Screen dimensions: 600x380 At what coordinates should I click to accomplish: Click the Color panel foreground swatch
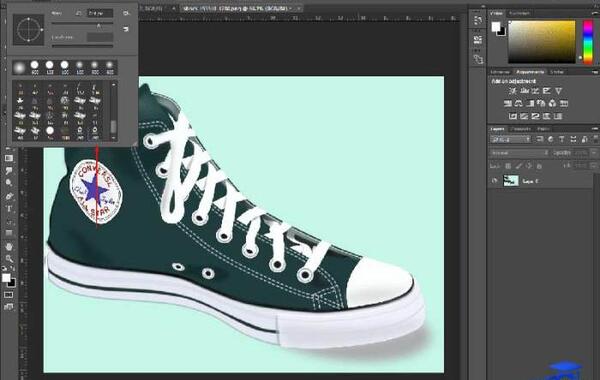496,26
